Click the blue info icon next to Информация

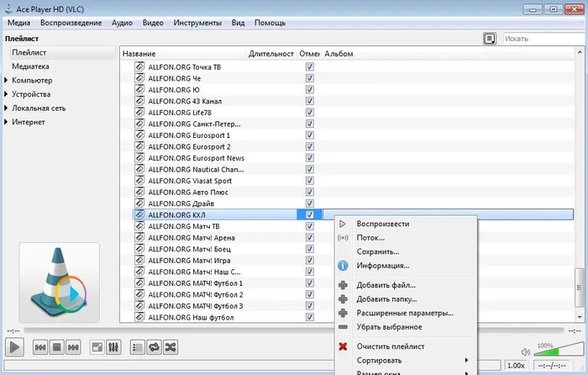click(343, 266)
